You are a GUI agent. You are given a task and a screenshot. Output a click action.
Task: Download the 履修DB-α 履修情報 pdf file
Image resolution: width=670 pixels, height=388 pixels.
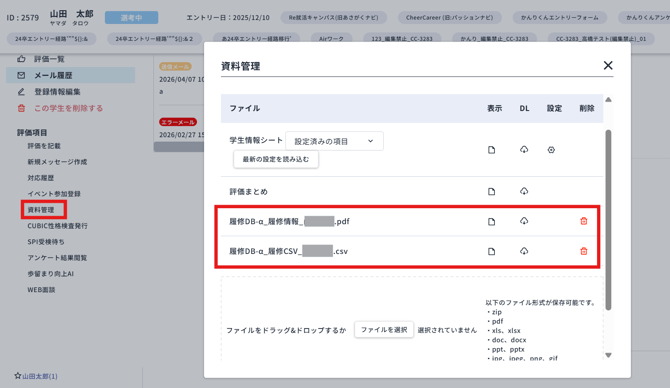click(x=524, y=221)
